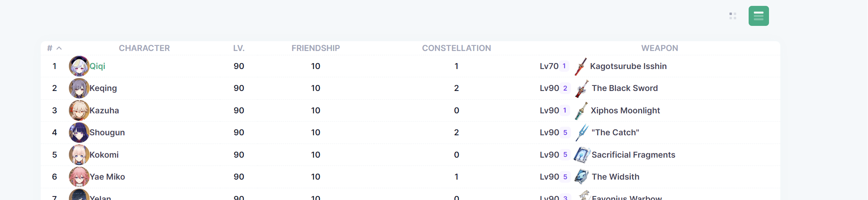Switch to grid view layout

click(x=733, y=16)
